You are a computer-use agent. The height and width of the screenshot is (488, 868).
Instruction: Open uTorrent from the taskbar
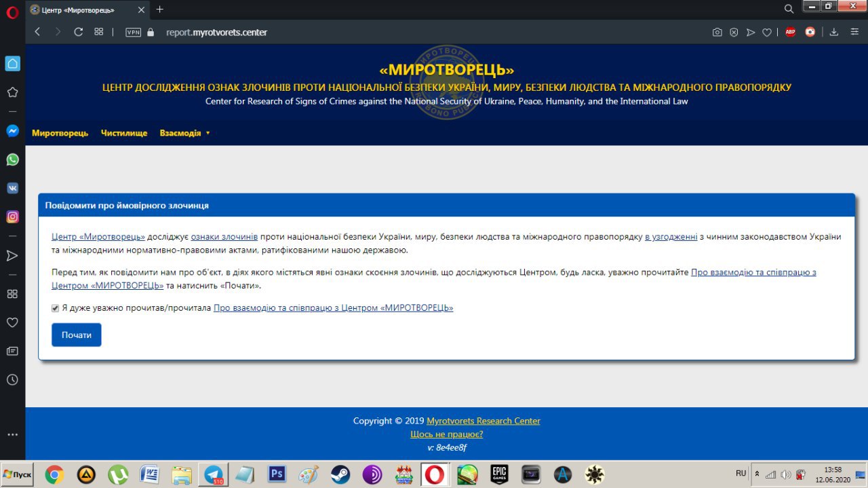(x=119, y=474)
